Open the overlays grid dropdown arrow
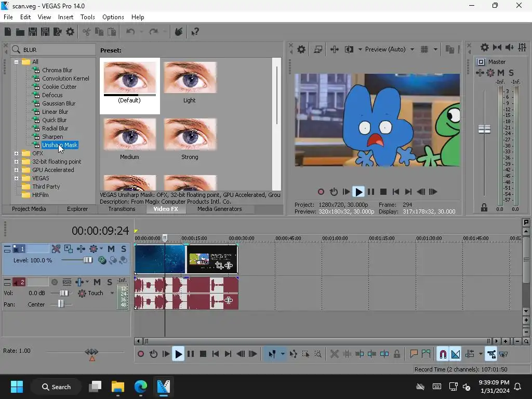Screen dimensions: 532x399 [435, 49]
